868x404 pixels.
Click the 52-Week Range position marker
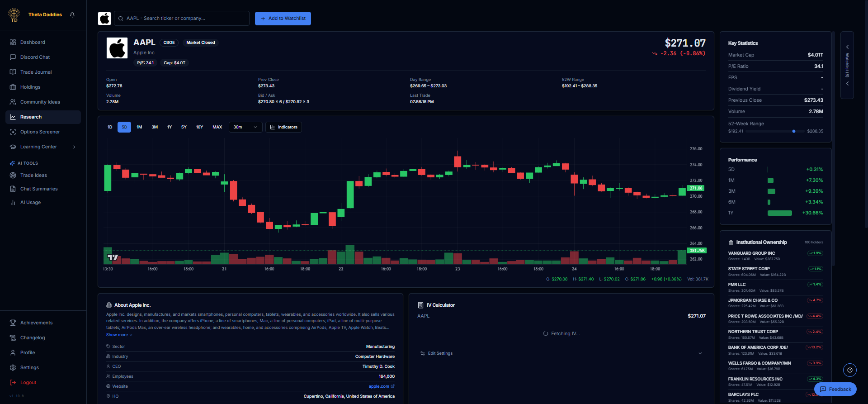point(794,131)
